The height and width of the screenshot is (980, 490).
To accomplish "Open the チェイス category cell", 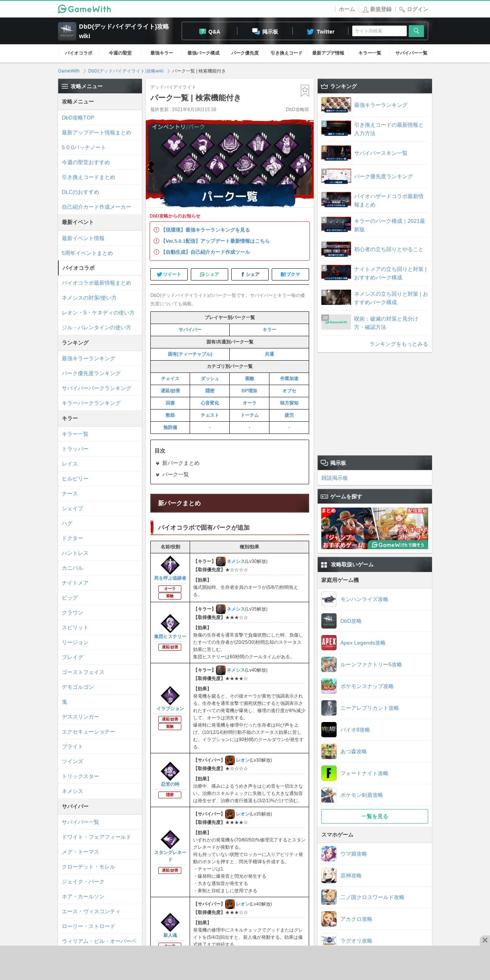I will click(x=170, y=379).
